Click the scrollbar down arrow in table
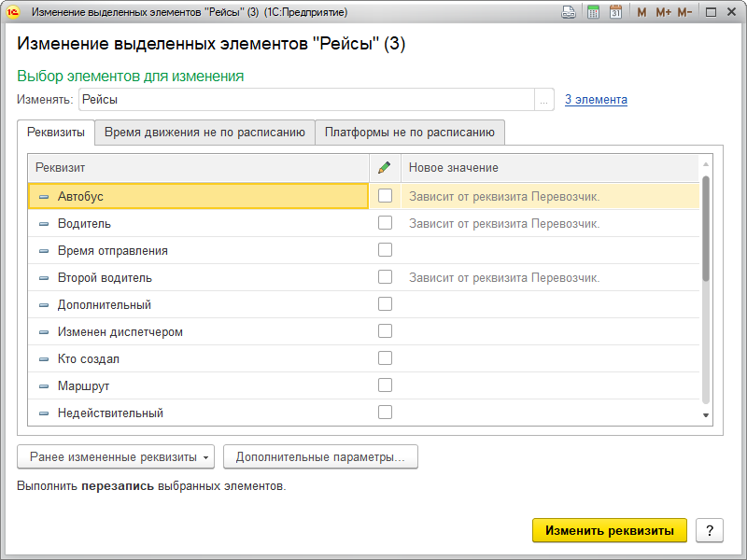 [706, 415]
